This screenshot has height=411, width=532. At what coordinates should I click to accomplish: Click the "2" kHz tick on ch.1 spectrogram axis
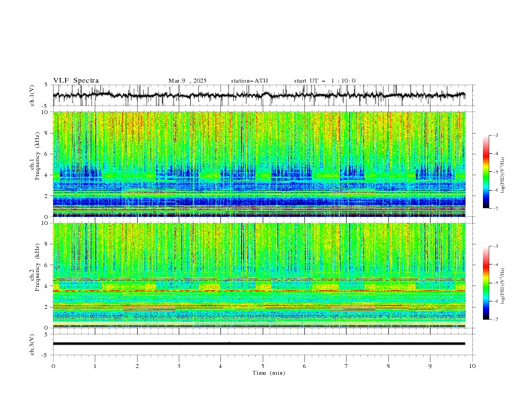pos(48,196)
